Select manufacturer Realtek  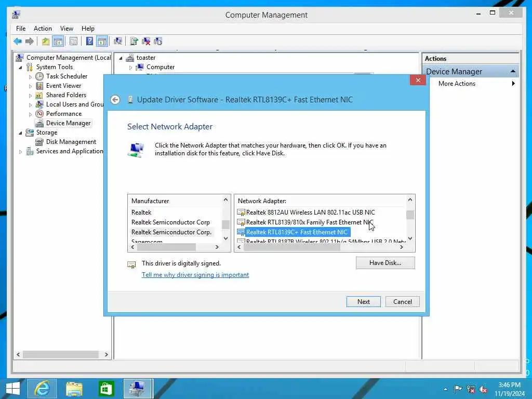141,212
